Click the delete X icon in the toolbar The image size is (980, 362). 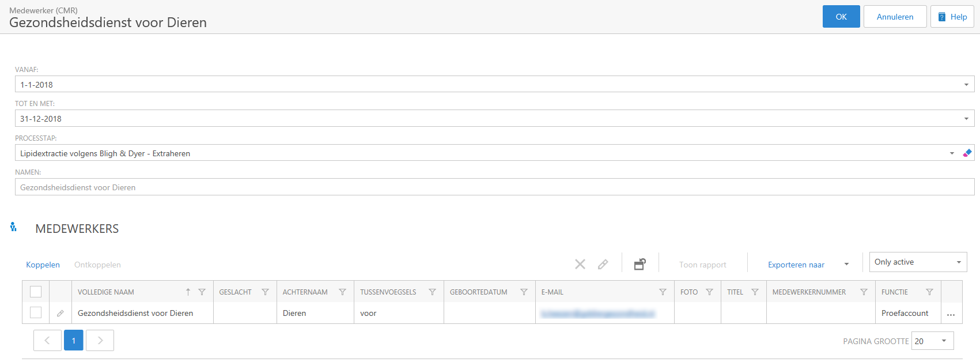coord(580,264)
